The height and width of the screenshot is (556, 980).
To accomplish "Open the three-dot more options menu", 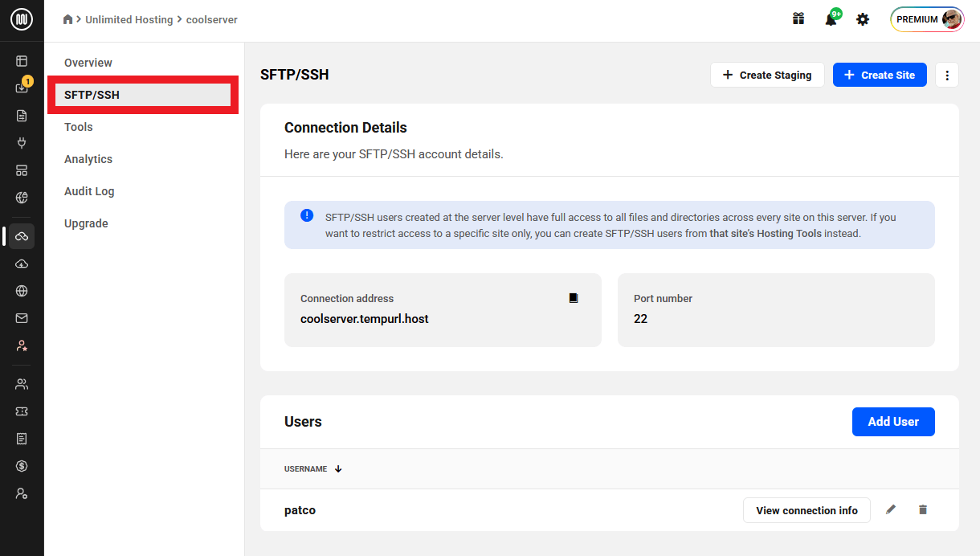I will pyautogui.click(x=947, y=75).
